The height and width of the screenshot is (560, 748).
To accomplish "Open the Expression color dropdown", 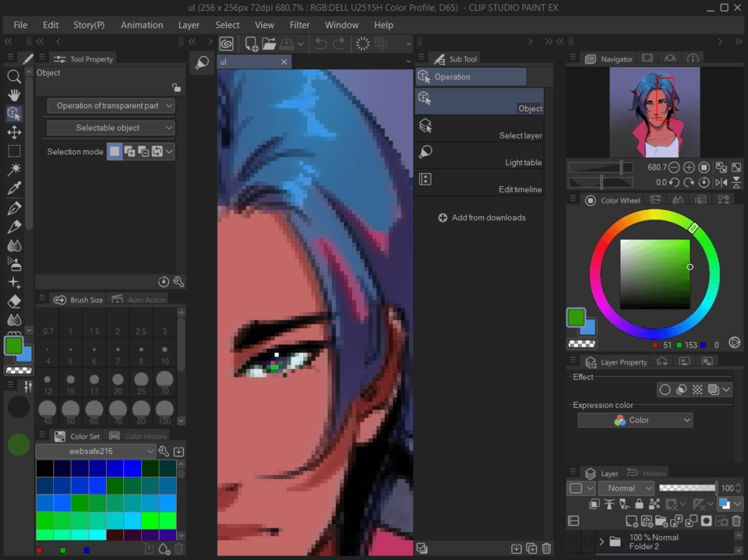I will tap(635, 420).
